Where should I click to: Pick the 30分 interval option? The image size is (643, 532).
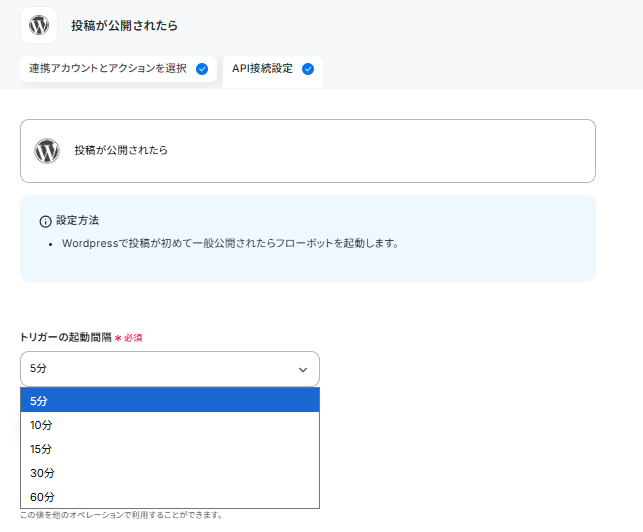(x=170, y=473)
